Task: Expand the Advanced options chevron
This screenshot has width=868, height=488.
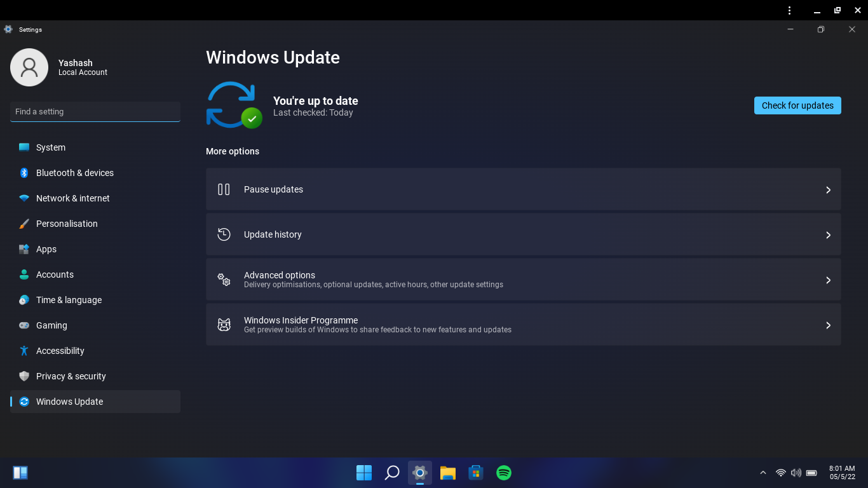Action: pos(828,280)
